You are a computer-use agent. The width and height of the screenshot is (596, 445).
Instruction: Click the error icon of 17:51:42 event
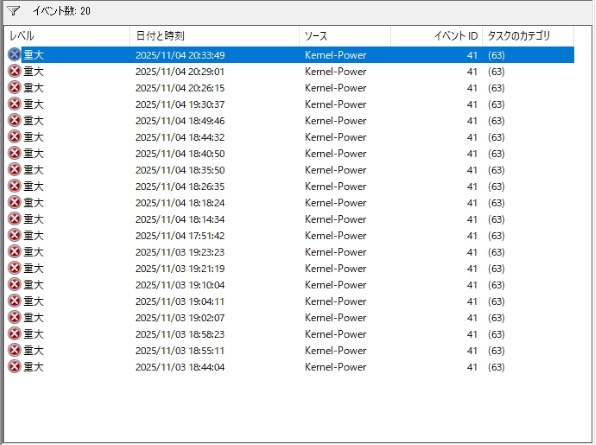click(x=14, y=236)
